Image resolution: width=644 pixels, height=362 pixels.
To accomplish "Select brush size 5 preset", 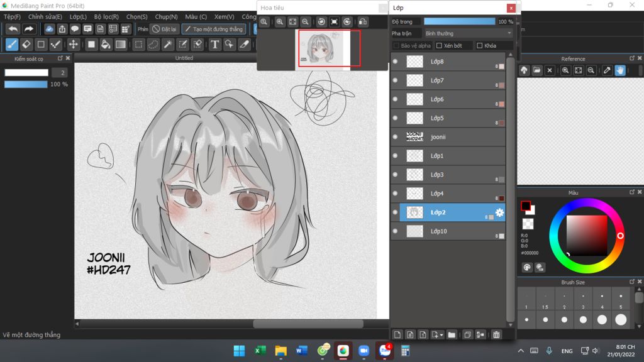I will (621, 300).
